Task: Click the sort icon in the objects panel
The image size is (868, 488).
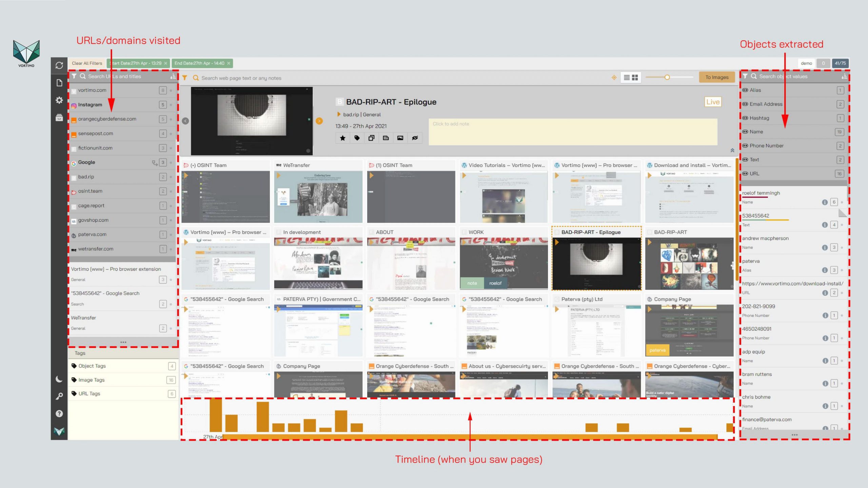Action: pyautogui.click(x=844, y=77)
